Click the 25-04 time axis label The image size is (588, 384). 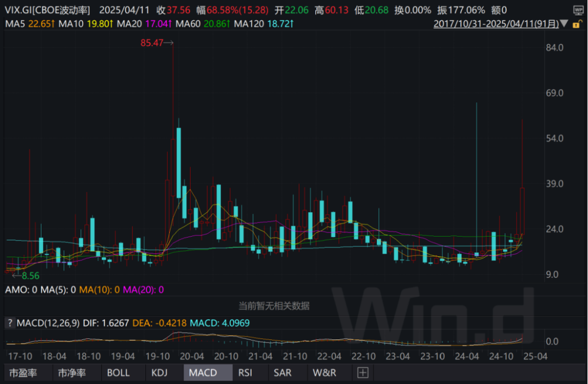point(535,356)
